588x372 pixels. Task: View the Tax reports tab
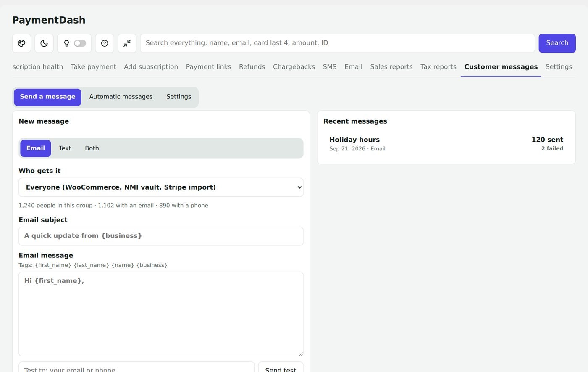[x=438, y=67]
